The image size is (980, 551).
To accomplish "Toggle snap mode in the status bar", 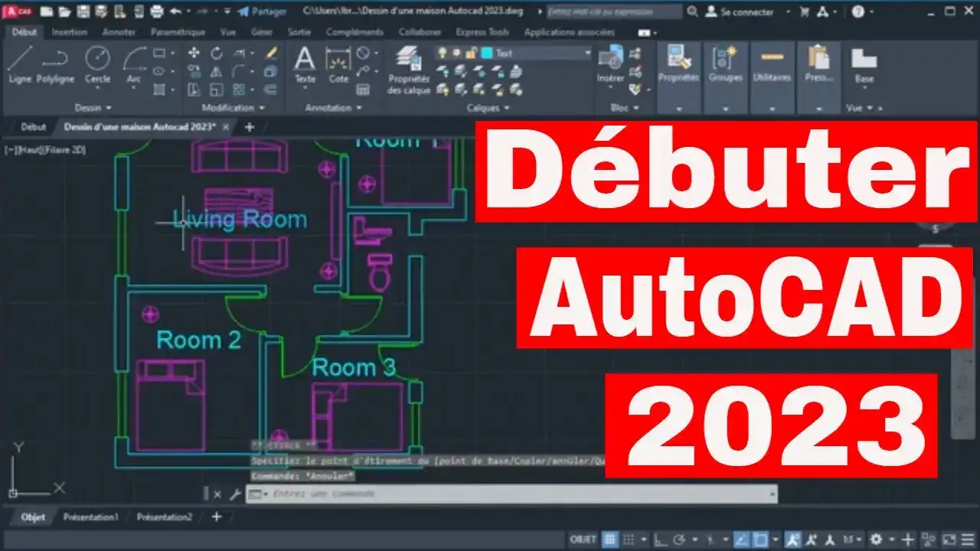I will pos(628,540).
